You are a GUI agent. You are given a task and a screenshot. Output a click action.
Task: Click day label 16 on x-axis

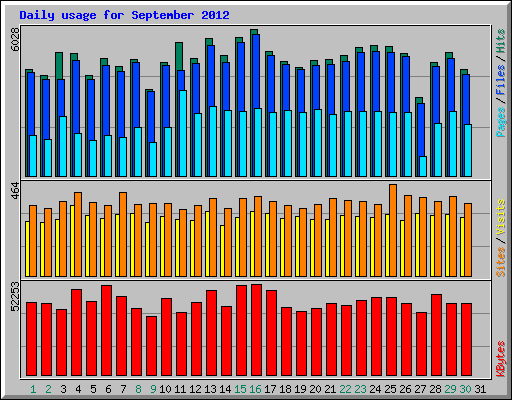pyautogui.click(x=255, y=389)
